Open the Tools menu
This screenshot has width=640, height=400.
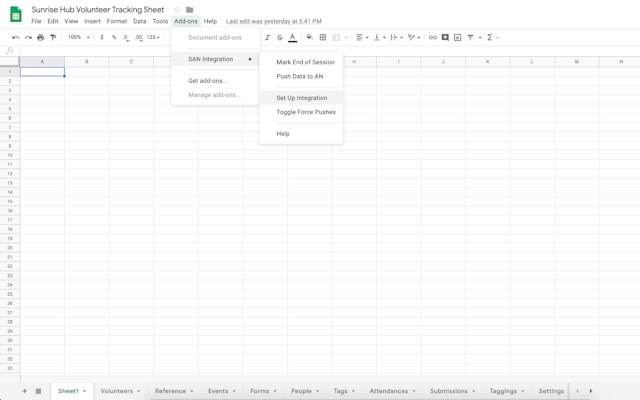160,21
